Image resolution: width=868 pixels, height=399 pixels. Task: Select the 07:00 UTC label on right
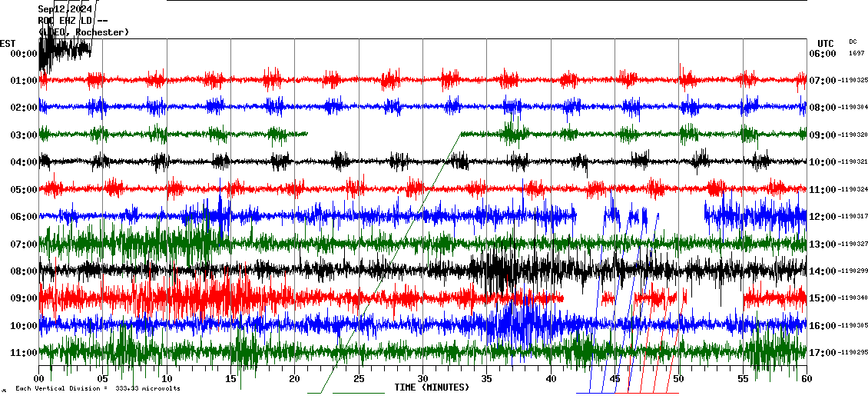[x=822, y=81]
